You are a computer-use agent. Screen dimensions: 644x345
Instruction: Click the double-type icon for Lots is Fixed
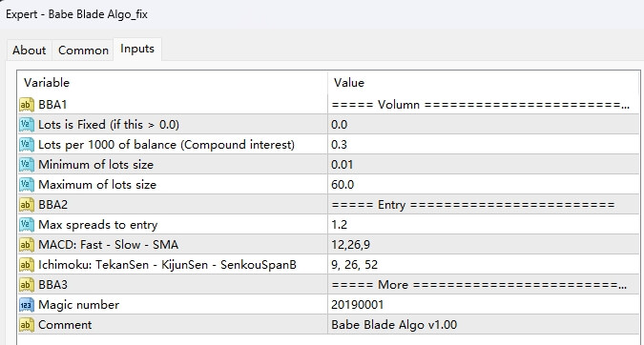(27, 125)
